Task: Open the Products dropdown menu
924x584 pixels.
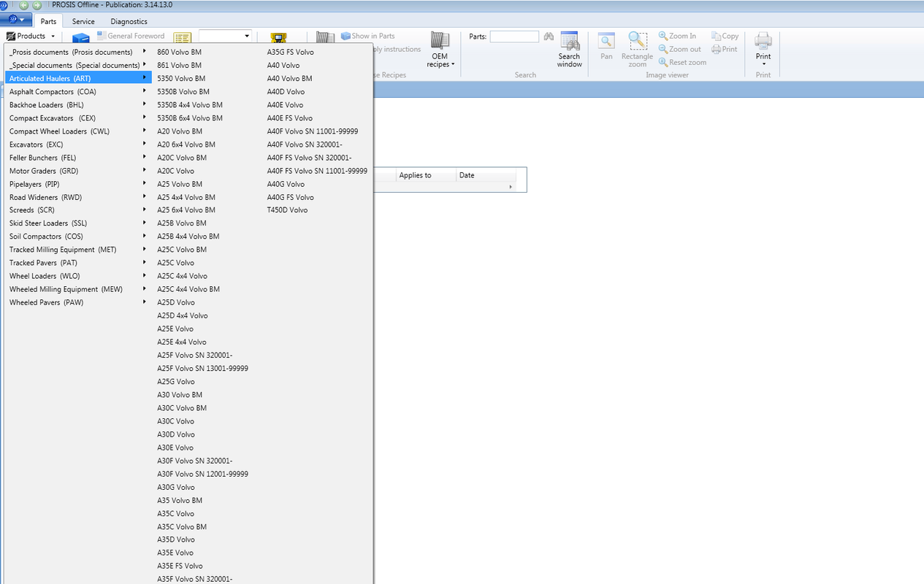Action: [31, 36]
